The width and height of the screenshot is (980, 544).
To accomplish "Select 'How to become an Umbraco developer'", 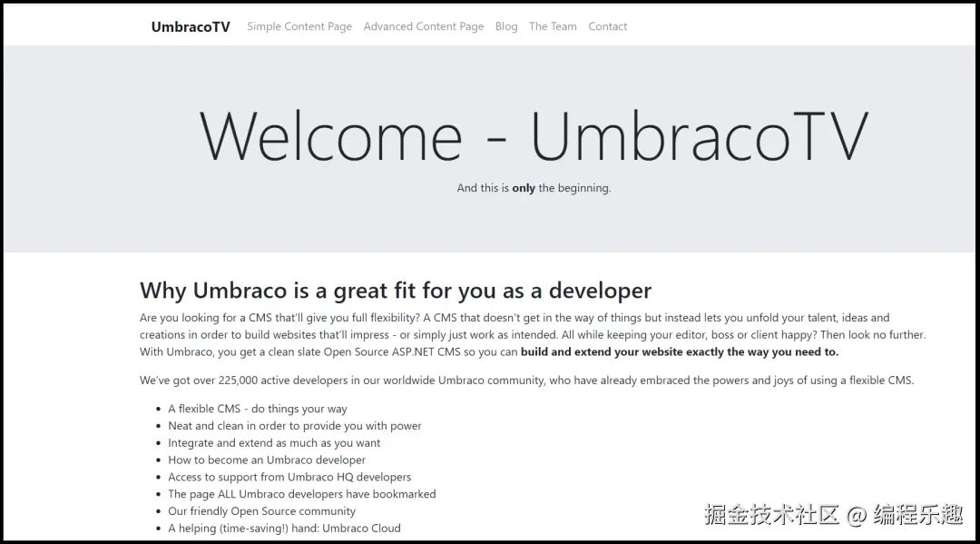I will [x=267, y=460].
